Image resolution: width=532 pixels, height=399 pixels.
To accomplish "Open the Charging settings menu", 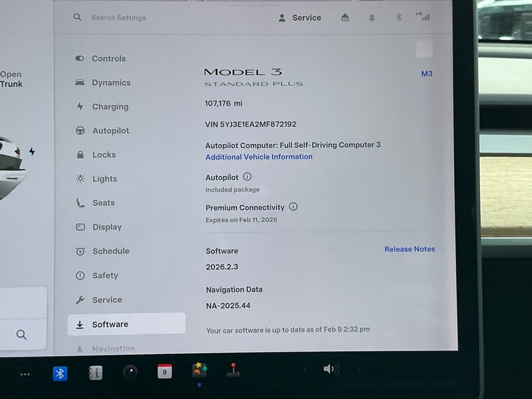I will (110, 107).
